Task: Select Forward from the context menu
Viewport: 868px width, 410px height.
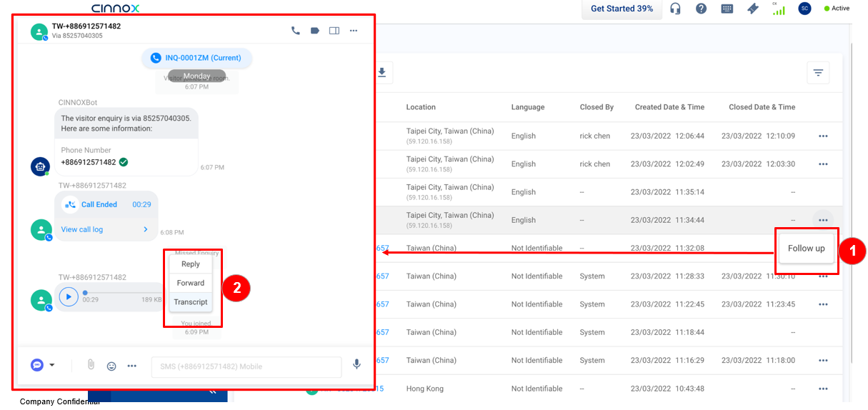Action: coord(191,283)
